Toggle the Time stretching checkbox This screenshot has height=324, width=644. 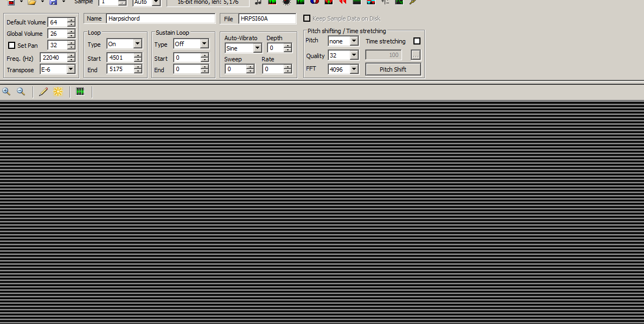(x=417, y=41)
